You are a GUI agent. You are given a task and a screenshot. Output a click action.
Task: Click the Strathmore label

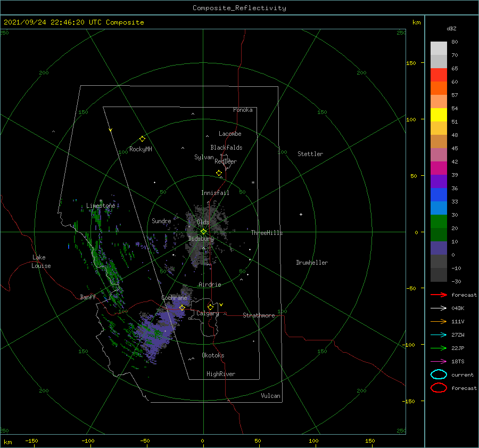click(259, 315)
